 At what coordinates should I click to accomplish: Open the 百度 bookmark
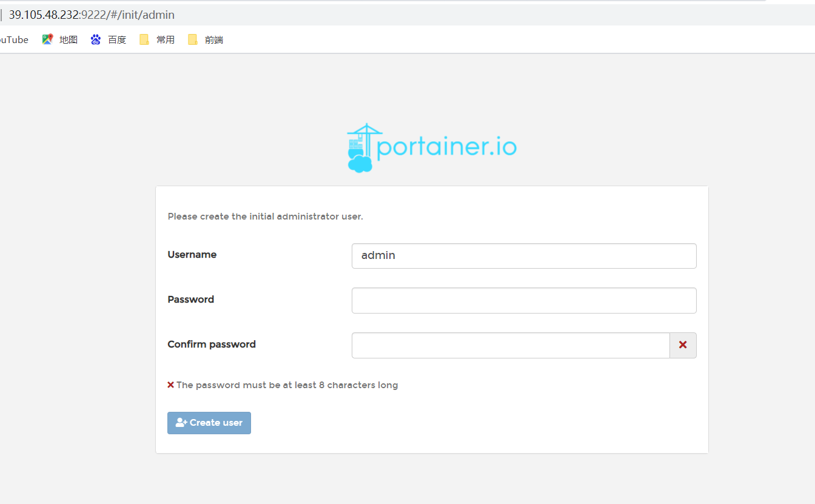(108, 39)
